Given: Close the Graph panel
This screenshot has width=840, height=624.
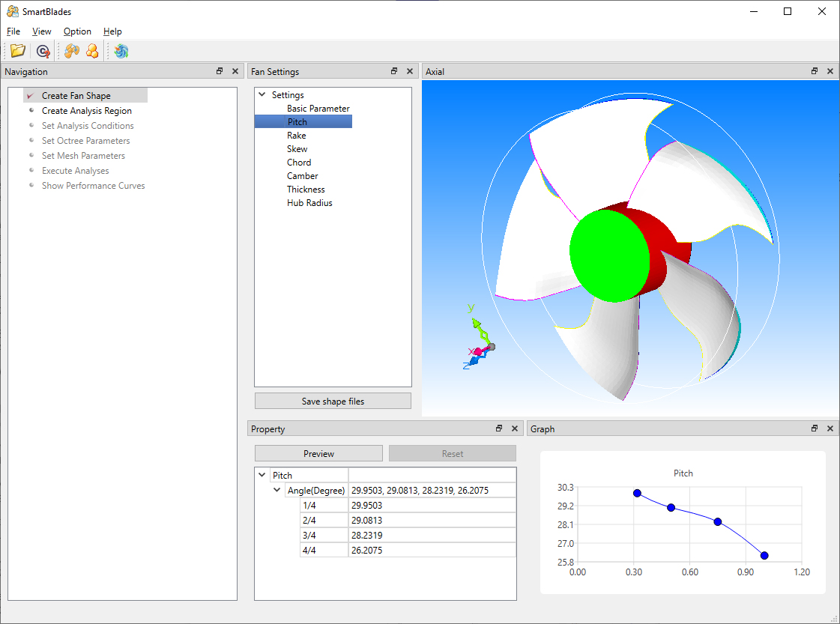Looking at the screenshot, I should 830,428.
